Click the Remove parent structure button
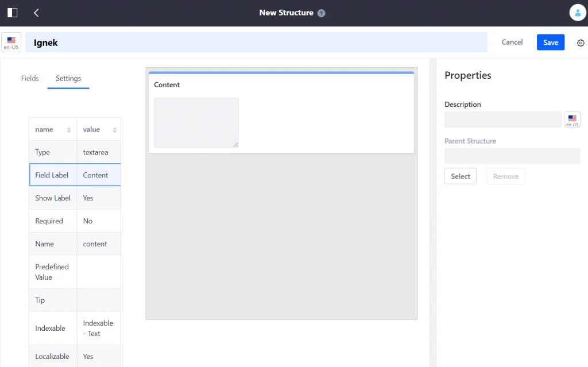 [x=505, y=176]
